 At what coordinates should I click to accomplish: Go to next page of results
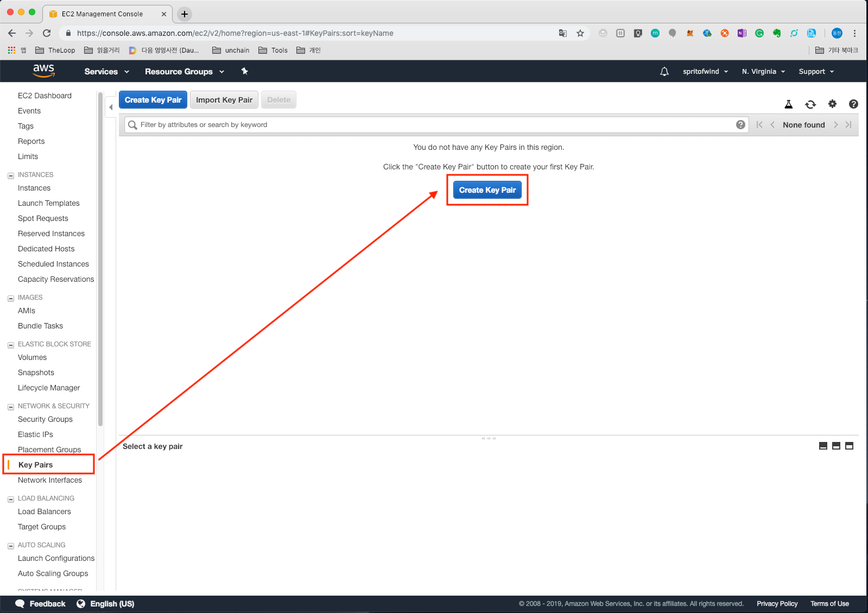click(x=836, y=125)
